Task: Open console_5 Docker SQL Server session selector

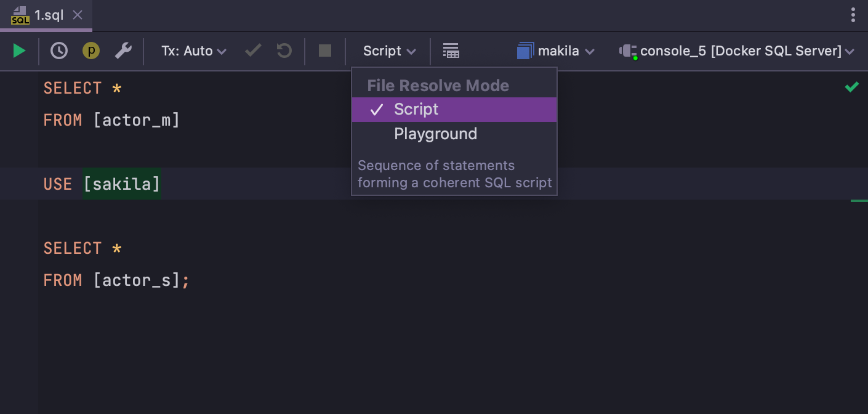Action: tap(737, 51)
